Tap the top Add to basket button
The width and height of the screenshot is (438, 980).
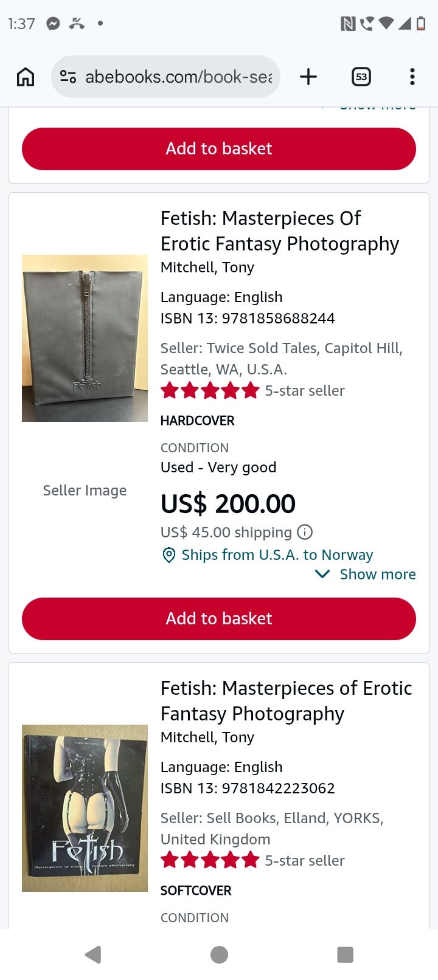219,148
